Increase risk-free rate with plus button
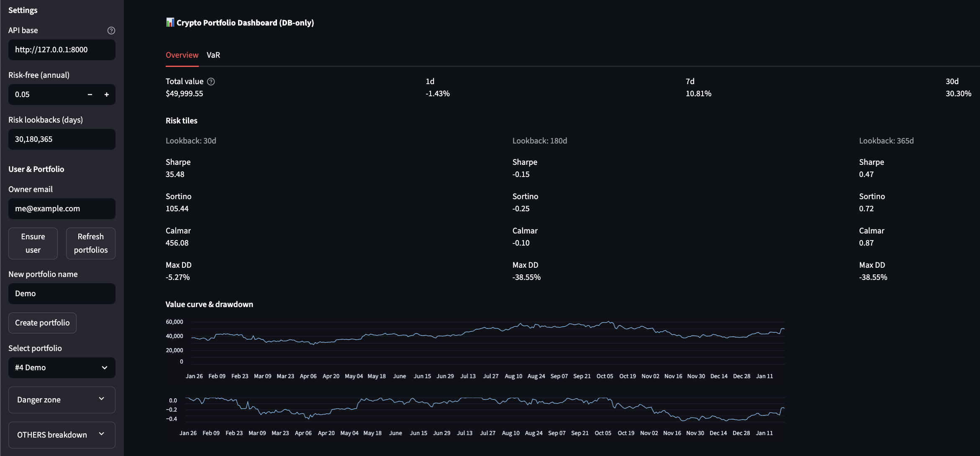The width and height of the screenshot is (980, 456). pos(107,95)
